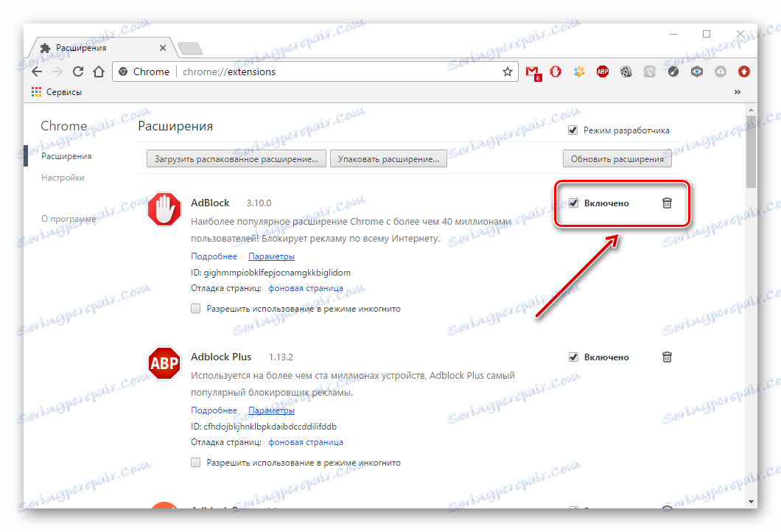Image resolution: width=781 pixels, height=532 pixels.
Task: Click the cloud download SaveFrom icon
Action: pos(720,71)
